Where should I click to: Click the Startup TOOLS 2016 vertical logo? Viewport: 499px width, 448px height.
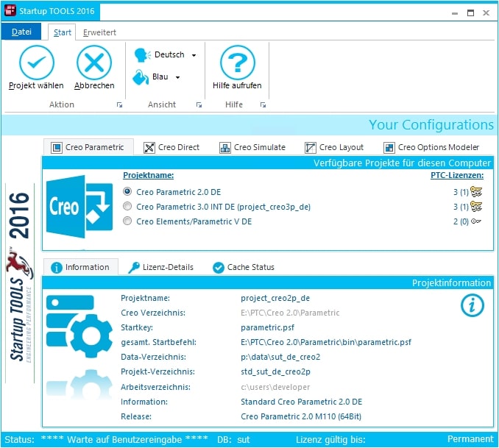(20, 277)
